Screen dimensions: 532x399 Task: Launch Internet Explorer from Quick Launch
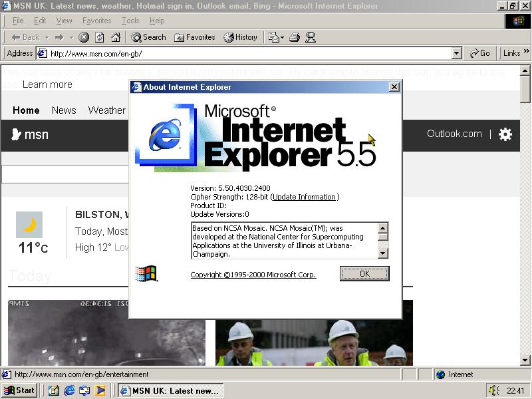pos(69,390)
